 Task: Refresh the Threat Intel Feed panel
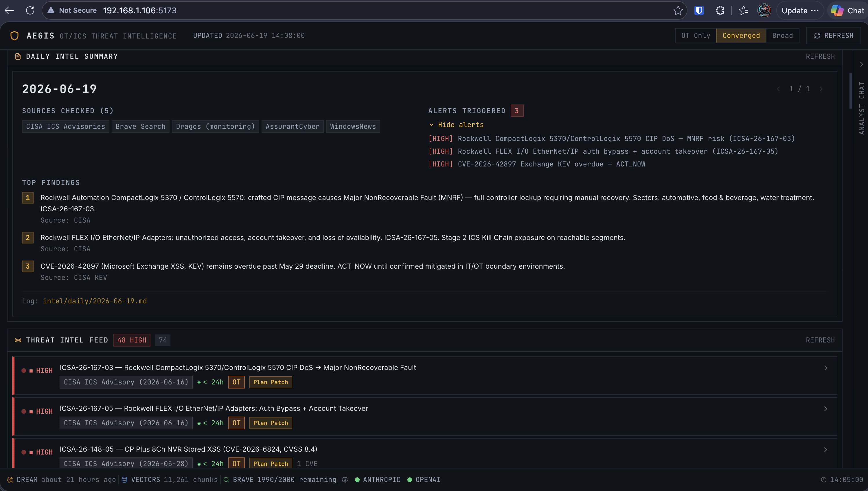820,340
